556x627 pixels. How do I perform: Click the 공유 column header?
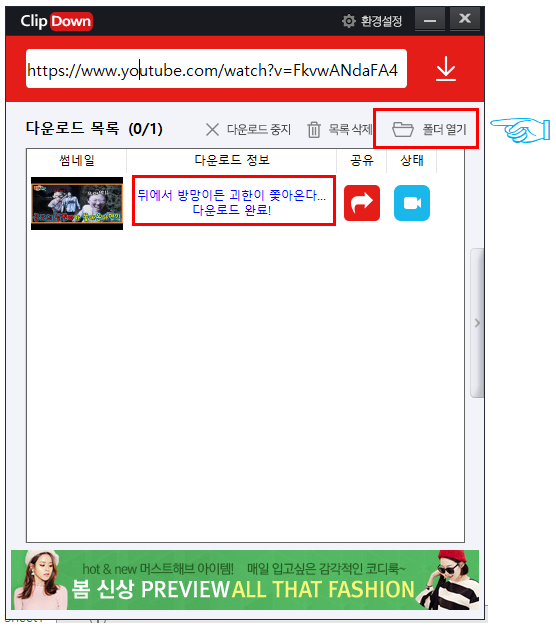tap(362, 161)
